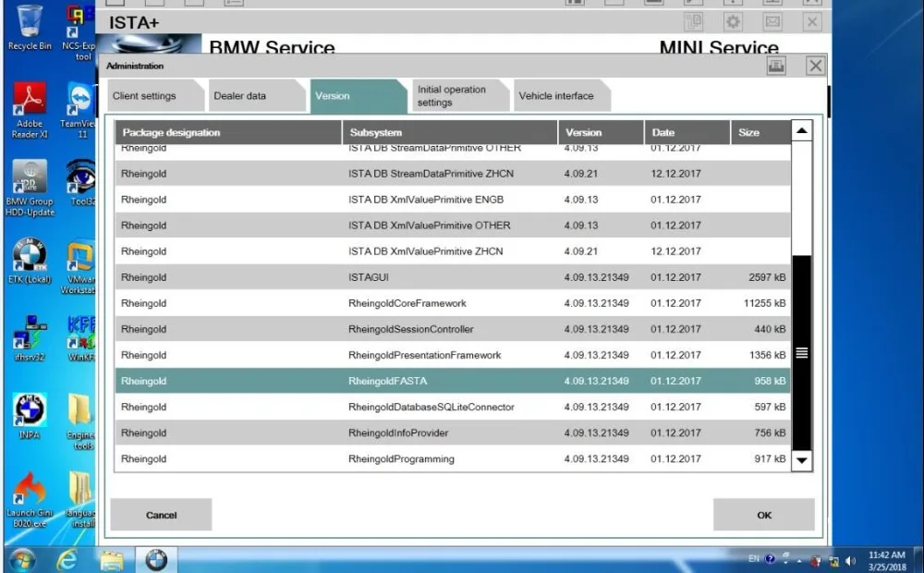Open the NCS-Expert tool desktop shortcut
Screen dimensions: 924x573
79,33
